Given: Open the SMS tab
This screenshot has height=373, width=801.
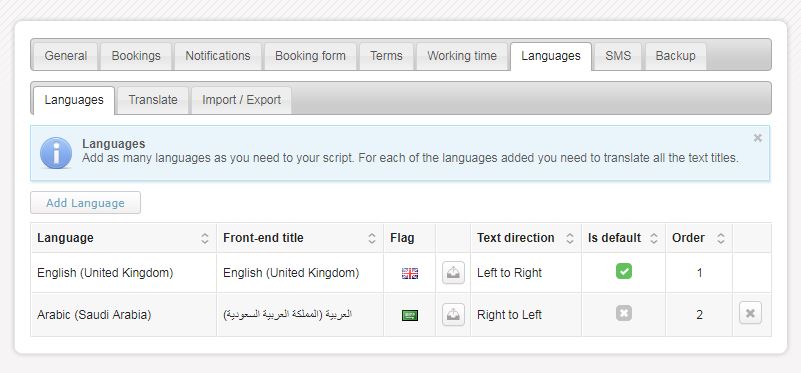Looking at the screenshot, I should coord(618,56).
